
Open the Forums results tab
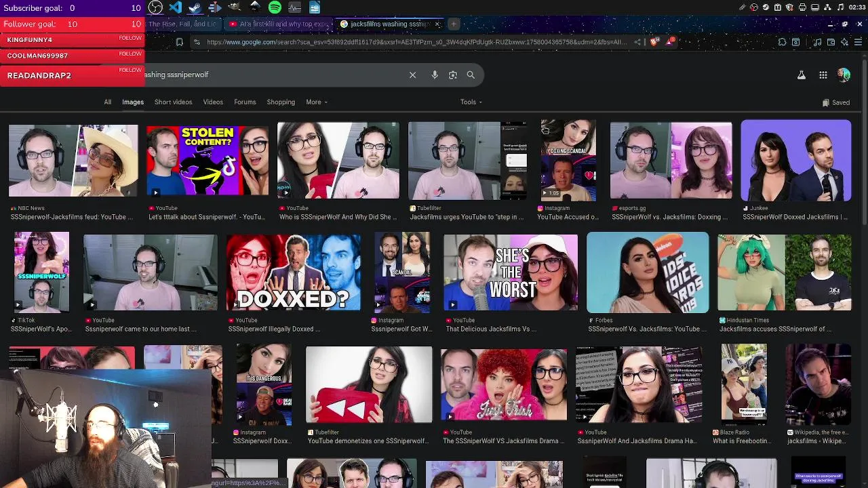point(245,102)
